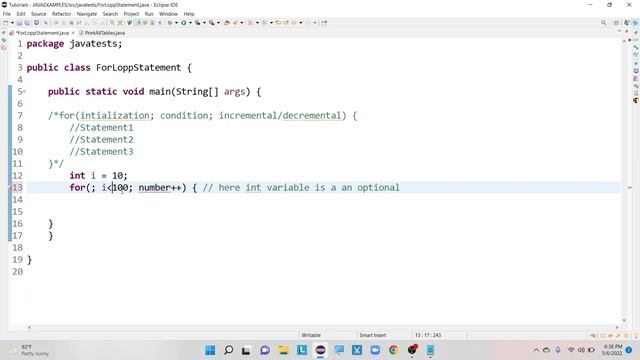Click the 'ForLoppStatement' class name on line 3
The image size is (640, 360).
(138, 68)
